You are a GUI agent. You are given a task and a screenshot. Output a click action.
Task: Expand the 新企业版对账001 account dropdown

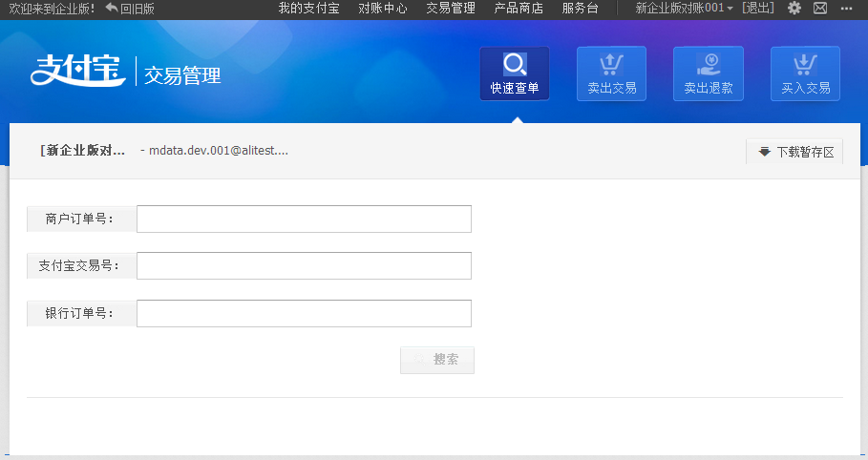coord(685,8)
